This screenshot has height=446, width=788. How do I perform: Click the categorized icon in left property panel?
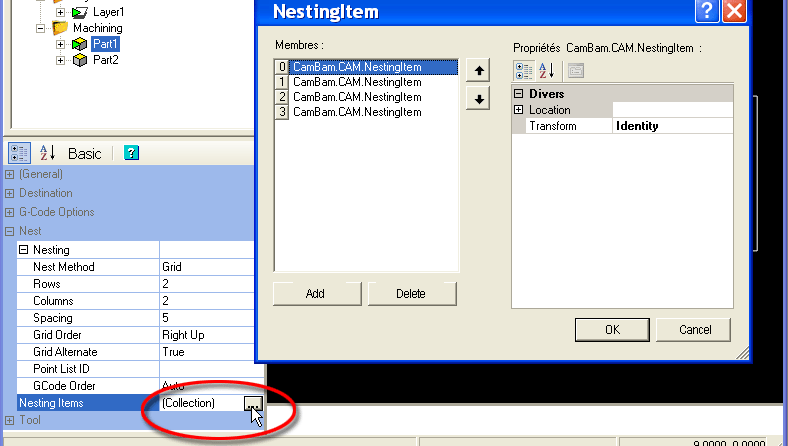pyautogui.click(x=19, y=153)
